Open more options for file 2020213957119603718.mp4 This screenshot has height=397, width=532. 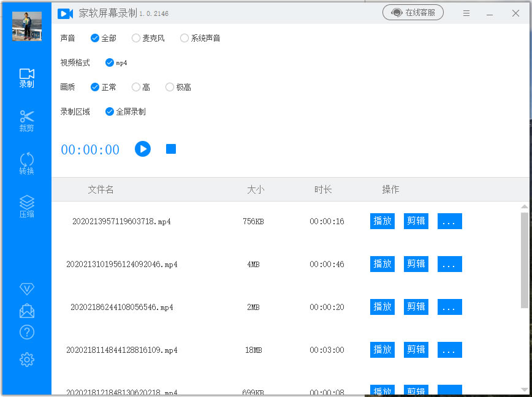(x=449, y=221)
